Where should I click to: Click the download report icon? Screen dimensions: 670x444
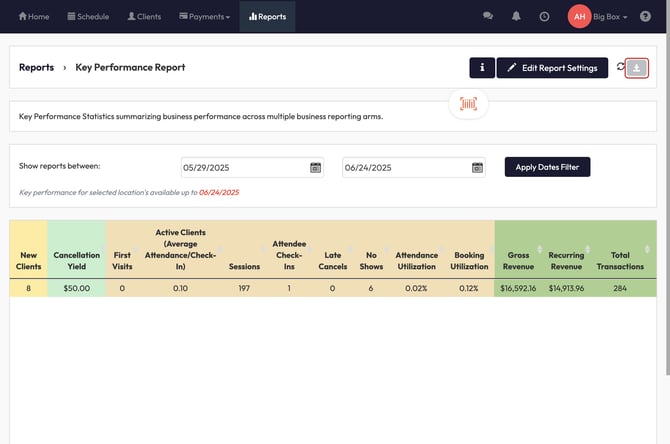pyautogui.click(x=636, y=68)
